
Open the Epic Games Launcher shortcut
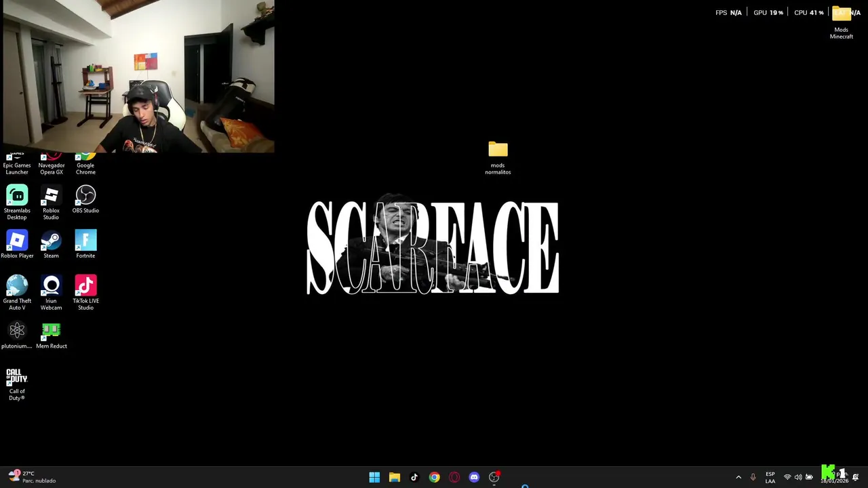17,165
